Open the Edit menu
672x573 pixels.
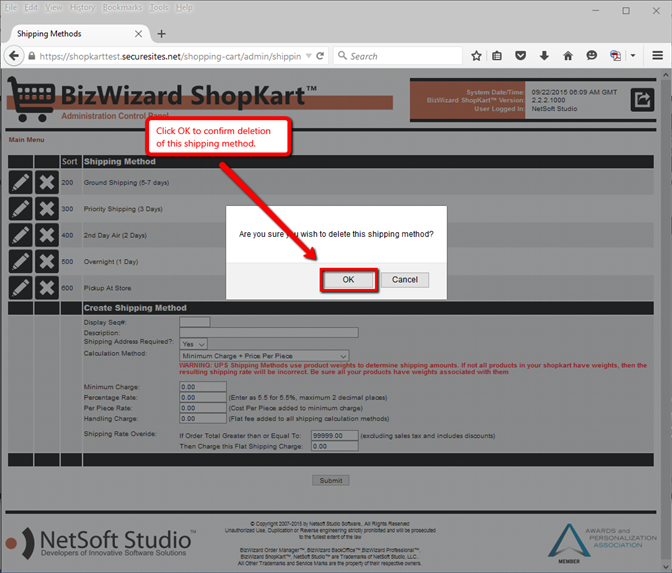click(31, 8)
